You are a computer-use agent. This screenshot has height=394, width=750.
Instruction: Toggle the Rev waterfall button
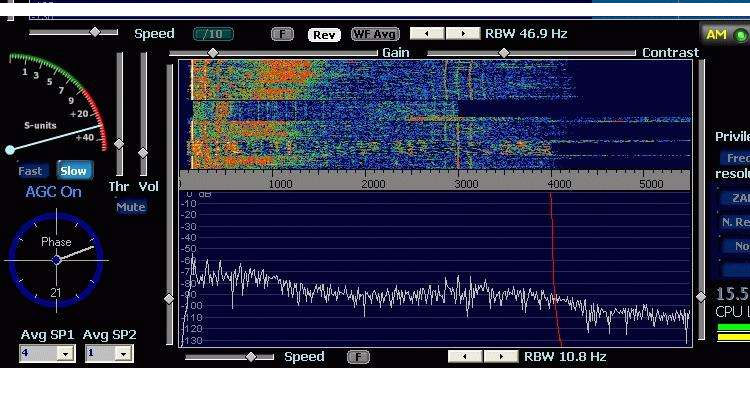324,34
